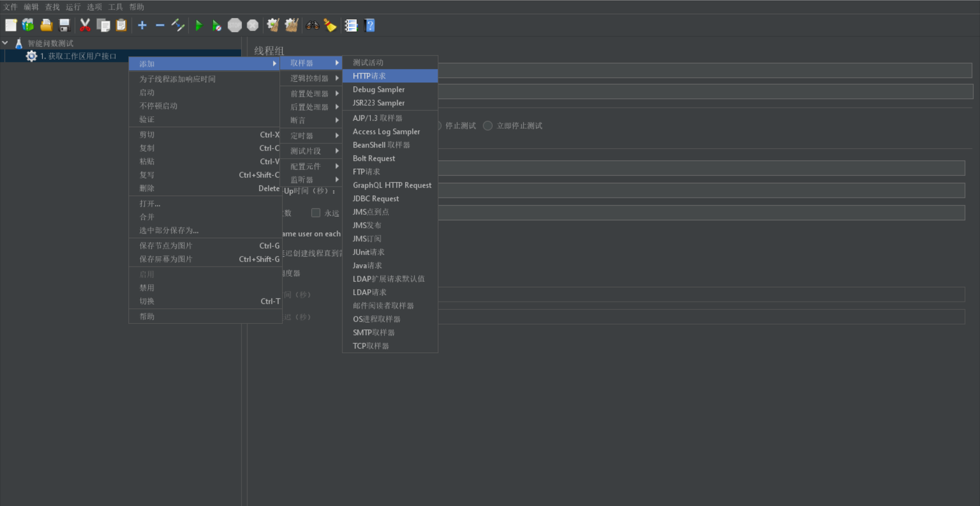This screenshot has width=980, height=506.
Task: Select tree item 1. 获取工作区用户接口
Action: pos(78,56)
